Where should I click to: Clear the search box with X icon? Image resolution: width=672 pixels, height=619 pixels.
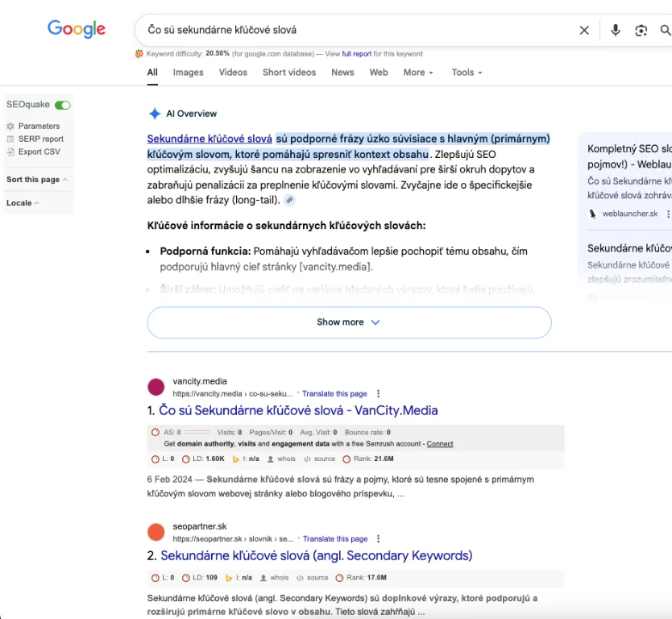(584, 30)
